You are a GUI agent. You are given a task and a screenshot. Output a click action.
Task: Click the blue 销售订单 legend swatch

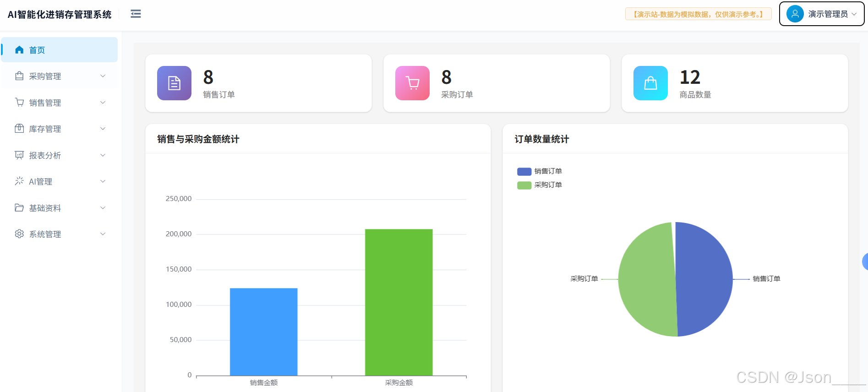click(524, 171)
